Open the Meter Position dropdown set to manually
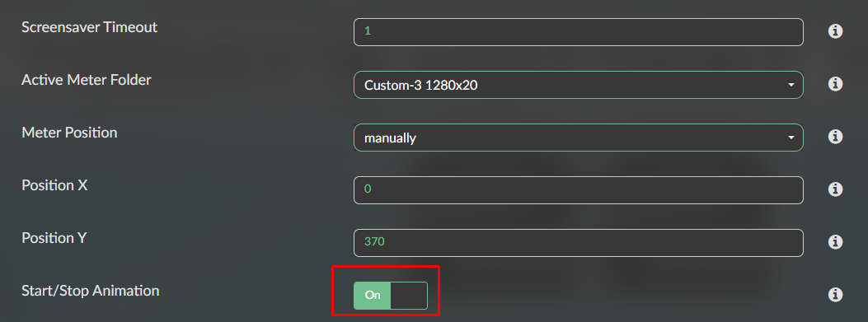The width and height of the screenshot is (868, 322). 579,138
